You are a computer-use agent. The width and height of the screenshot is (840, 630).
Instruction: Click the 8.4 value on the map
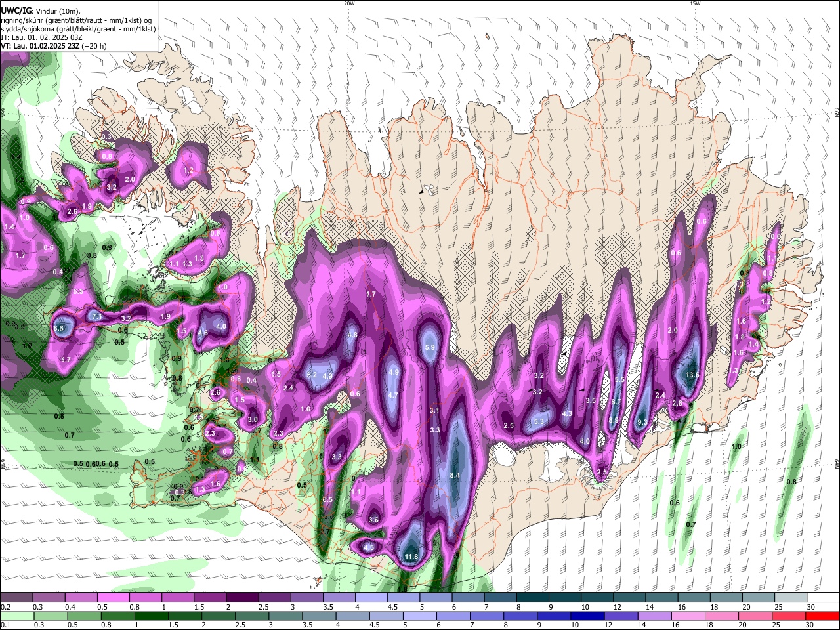(455, 475)
